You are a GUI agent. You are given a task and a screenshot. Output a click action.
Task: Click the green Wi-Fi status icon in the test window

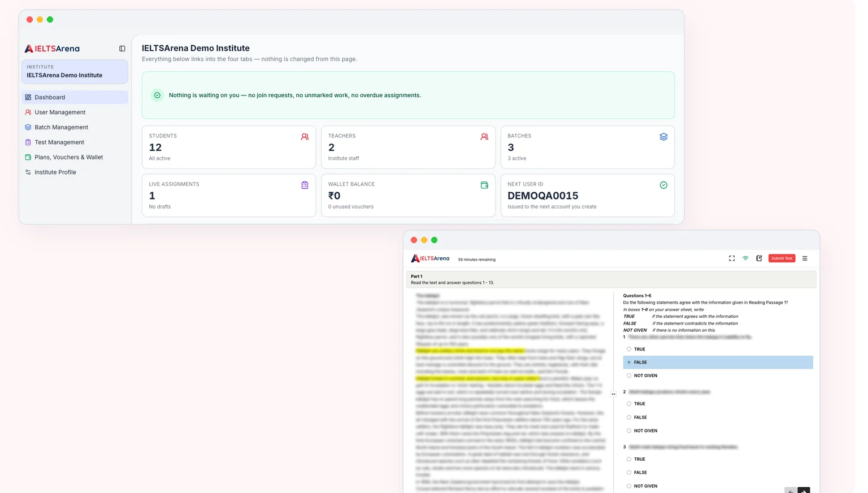click(745, 258)
